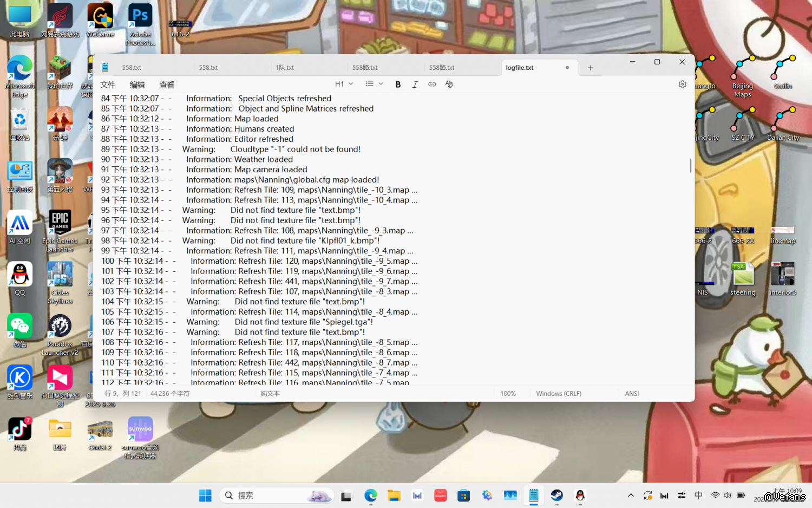Open Steam from the taskbar
Viewport: 812px width, 508px height.
pyautogui.click(x=556, y=495)
